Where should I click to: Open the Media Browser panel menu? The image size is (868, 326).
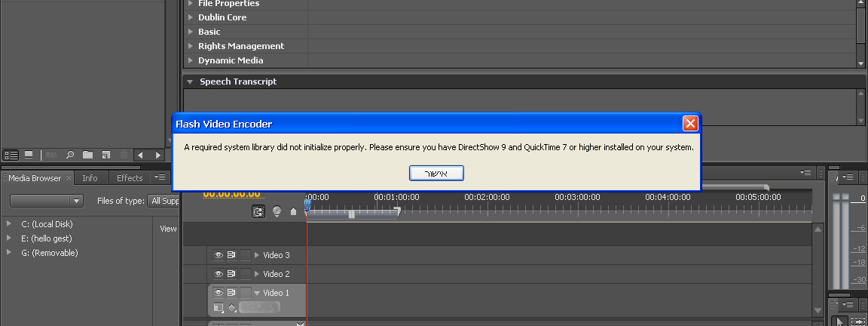(x=160, y=177)
